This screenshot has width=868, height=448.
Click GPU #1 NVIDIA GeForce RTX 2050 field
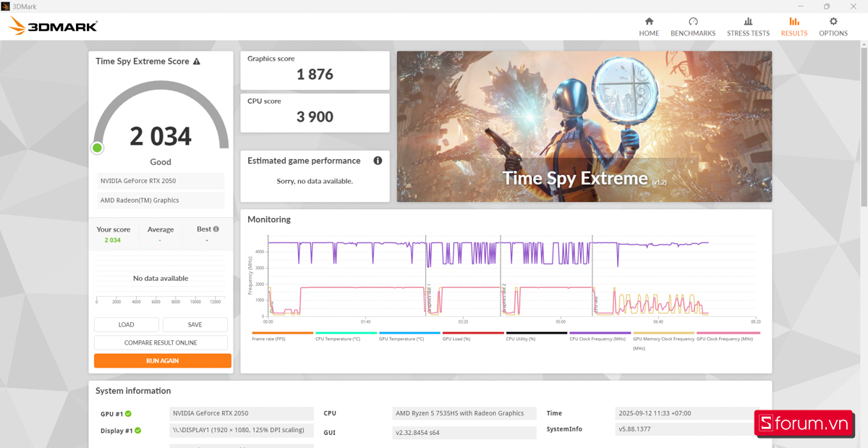click(x=242, y=413)
